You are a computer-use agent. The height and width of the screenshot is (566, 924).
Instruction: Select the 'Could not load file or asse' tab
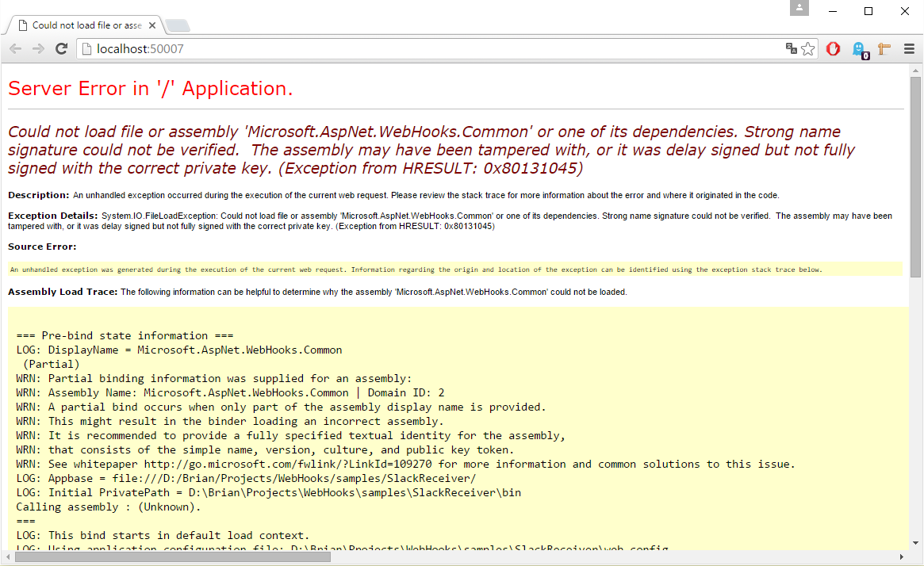coord(85,25)
